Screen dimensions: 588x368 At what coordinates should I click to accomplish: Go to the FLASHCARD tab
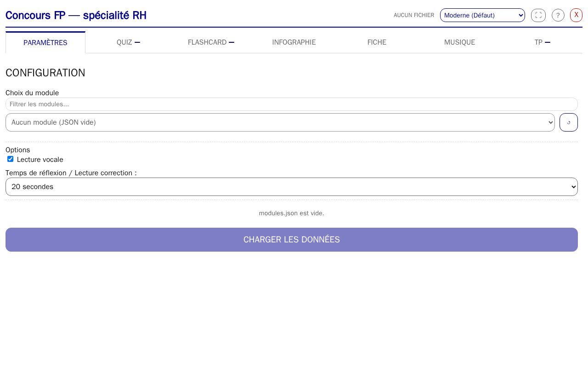tap(211, 42)
